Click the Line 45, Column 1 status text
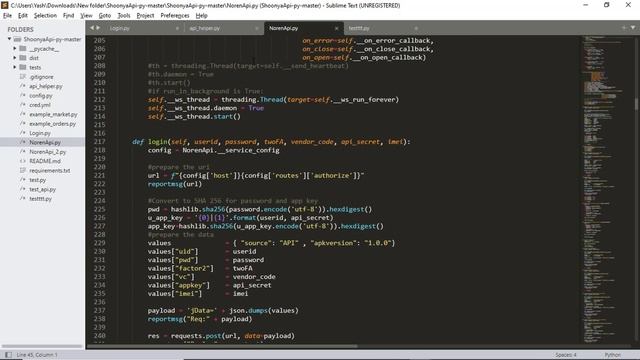Viewport: 640px width, 360px height. [37, 355]
